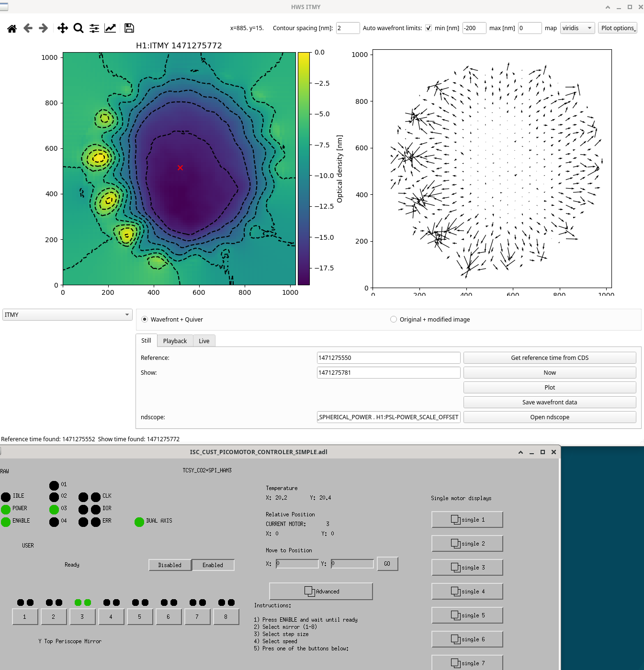Expand the ITMY optic selector

[x=68, y=314]
